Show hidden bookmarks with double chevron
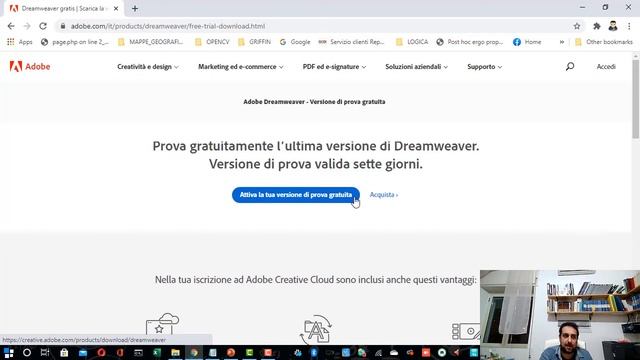640x360 pixels. (x=562, y=42)
